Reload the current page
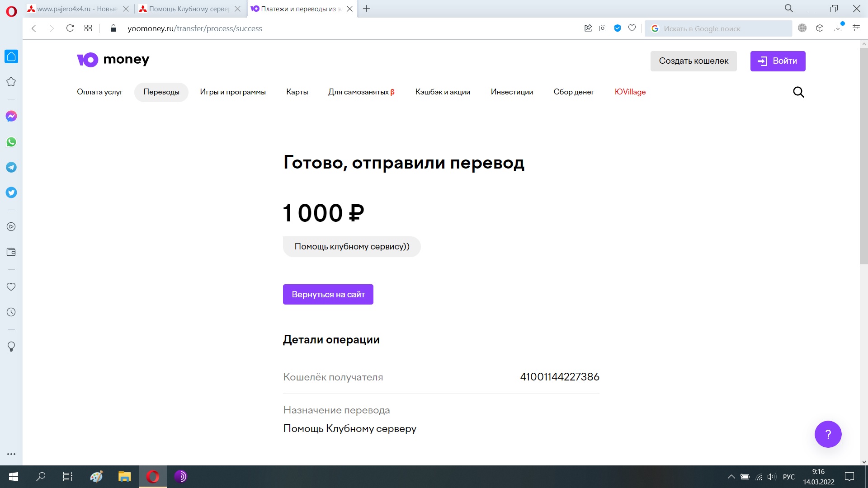This screenshot has width=868, height=488. pyautogui.click(x=70, y=28)
